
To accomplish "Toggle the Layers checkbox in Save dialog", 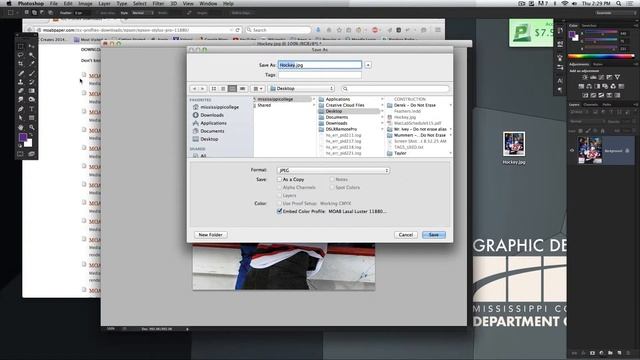I will [280, 196].
